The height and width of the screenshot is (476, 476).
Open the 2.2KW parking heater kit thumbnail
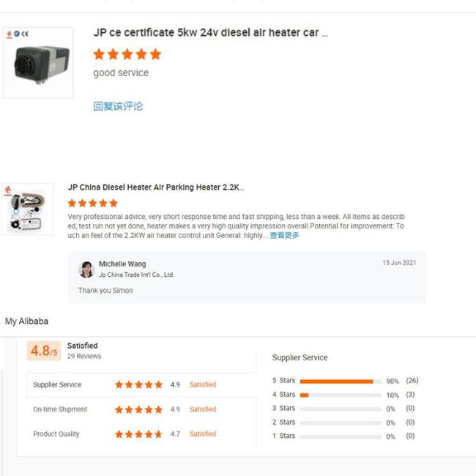pyautogui.click(x=27, y=209)
